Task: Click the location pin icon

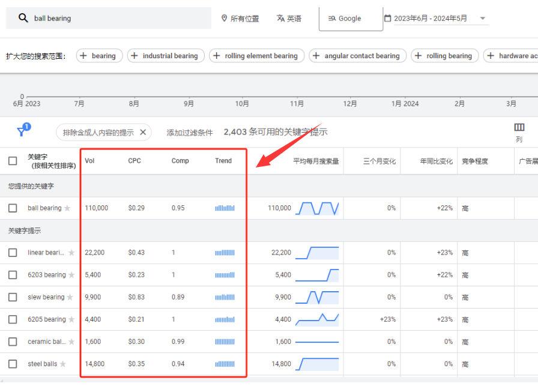Action: 225,19
